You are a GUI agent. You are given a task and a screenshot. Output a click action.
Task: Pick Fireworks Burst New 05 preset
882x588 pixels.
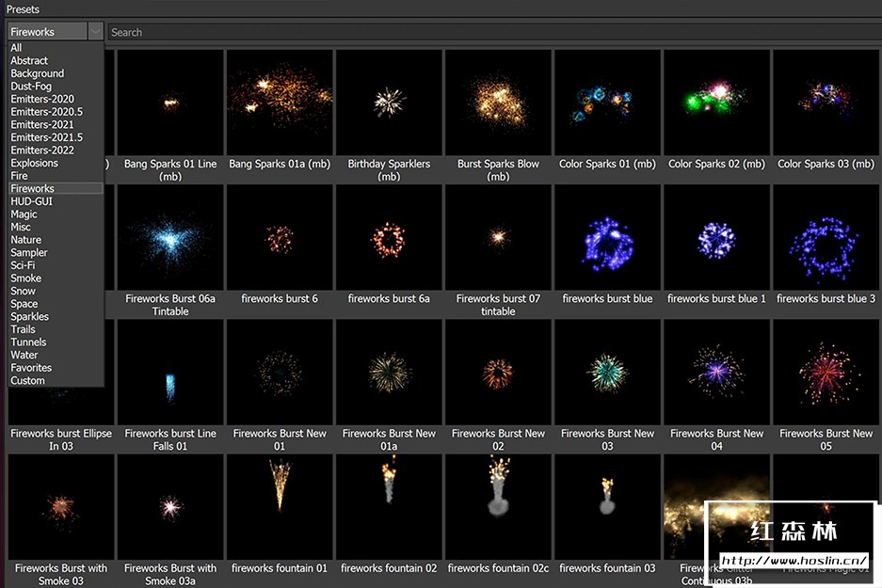(x=826, y=373)
